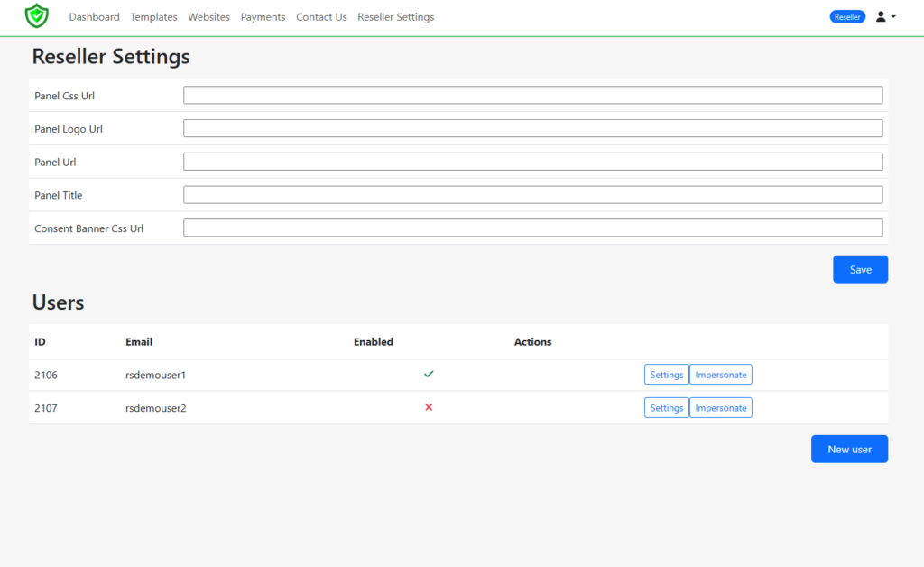Go to Templates in the navigation bar
This screenshot has height=567, width=924.
[153, 17]
